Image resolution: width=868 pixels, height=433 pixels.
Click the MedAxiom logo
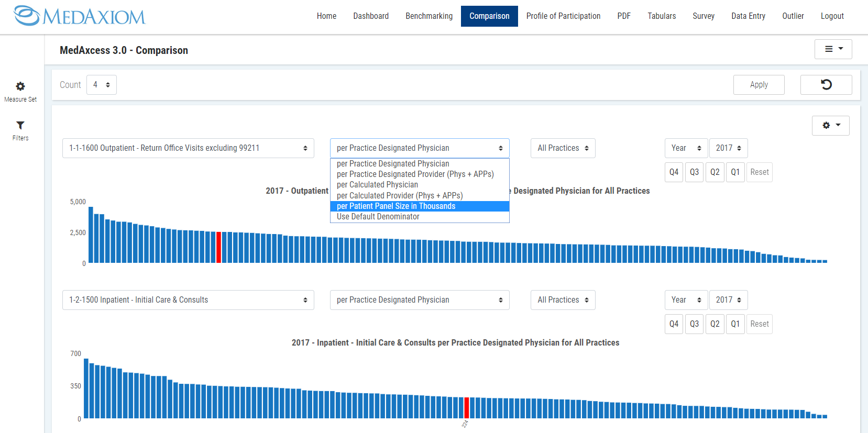80,16
